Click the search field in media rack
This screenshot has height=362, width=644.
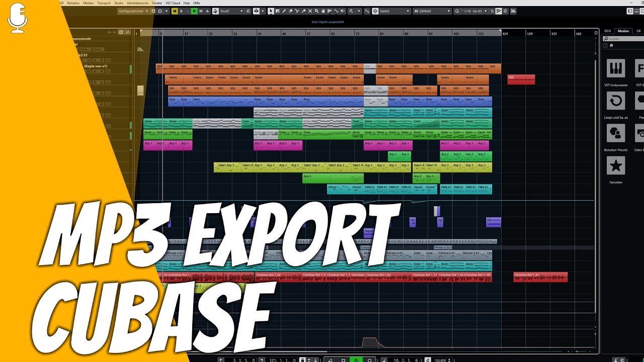point(624,39)
